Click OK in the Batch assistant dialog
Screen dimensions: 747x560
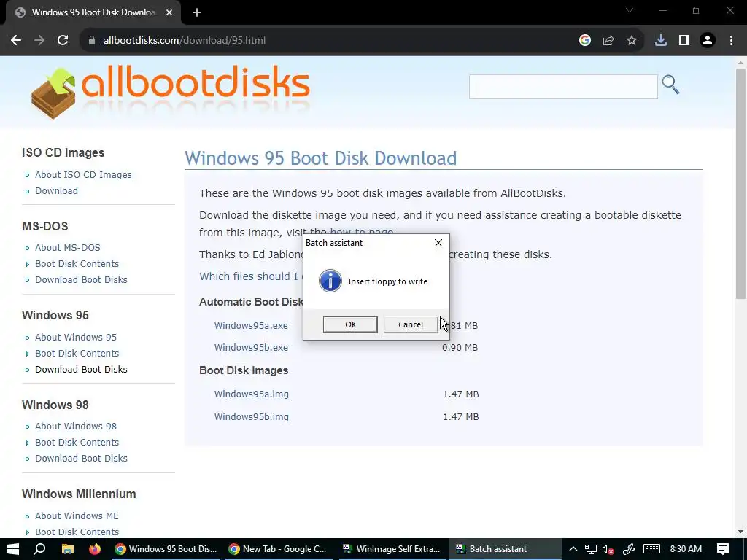pyautogui.click(x=350, y=324)
